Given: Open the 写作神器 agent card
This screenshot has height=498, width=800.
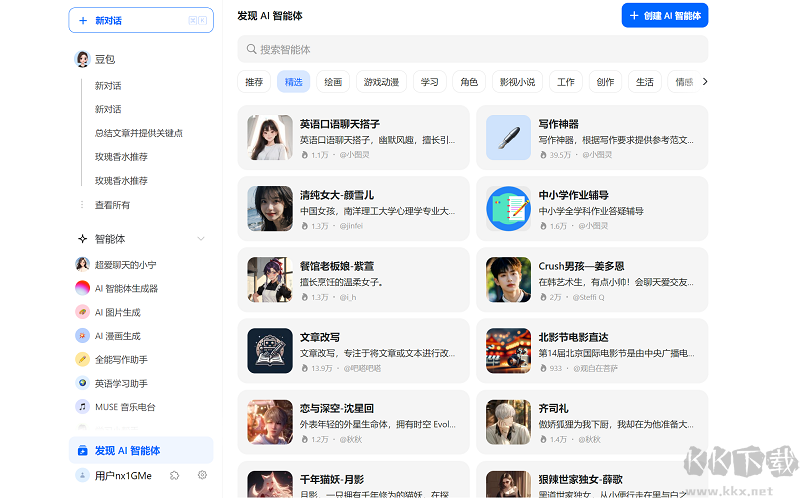Looking at the screenshot, I should click(x=591, y=138).
